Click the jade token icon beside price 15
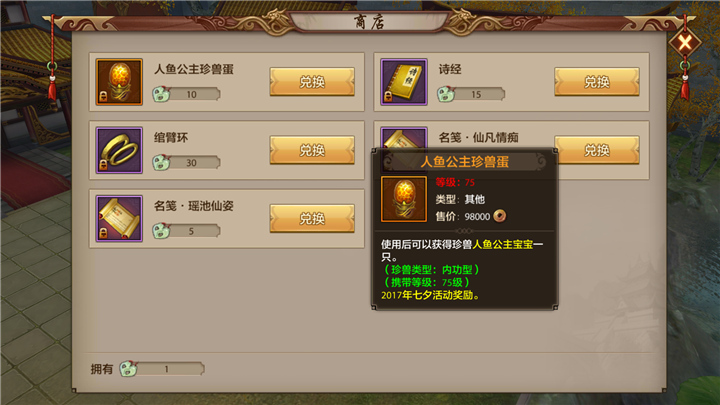This screenshot has width=720, height=405. tap(446, 94)
